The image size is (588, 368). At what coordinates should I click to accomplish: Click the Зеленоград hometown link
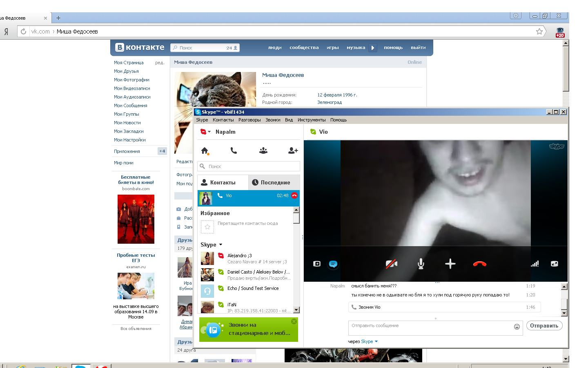click(x=330, y=102)
